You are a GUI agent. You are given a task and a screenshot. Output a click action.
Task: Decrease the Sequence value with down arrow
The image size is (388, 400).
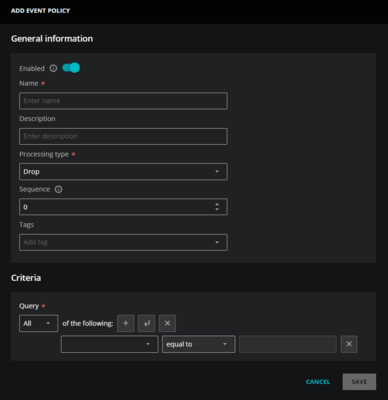pyautogui.click(x=217, y=209)
